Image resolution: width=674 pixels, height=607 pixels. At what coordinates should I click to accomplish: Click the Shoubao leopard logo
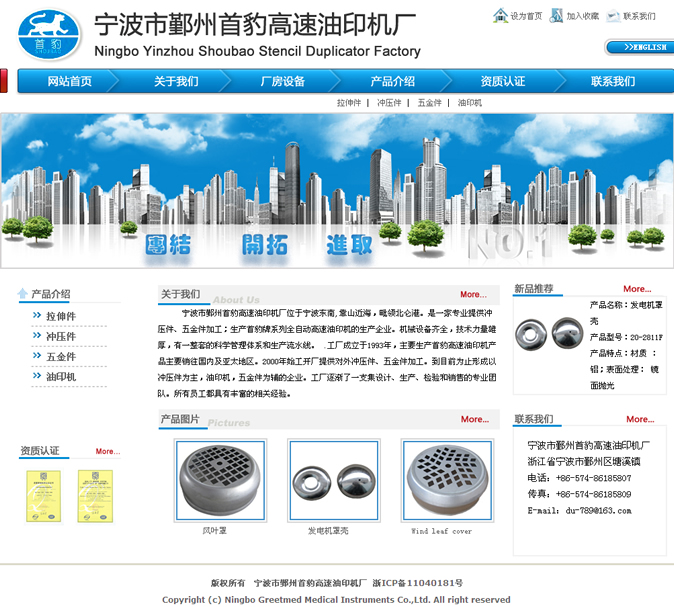(x=50, y=35)
